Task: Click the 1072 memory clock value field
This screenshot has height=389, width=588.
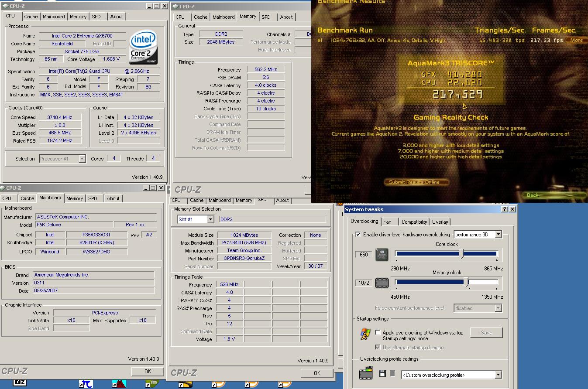Action: 364,283
